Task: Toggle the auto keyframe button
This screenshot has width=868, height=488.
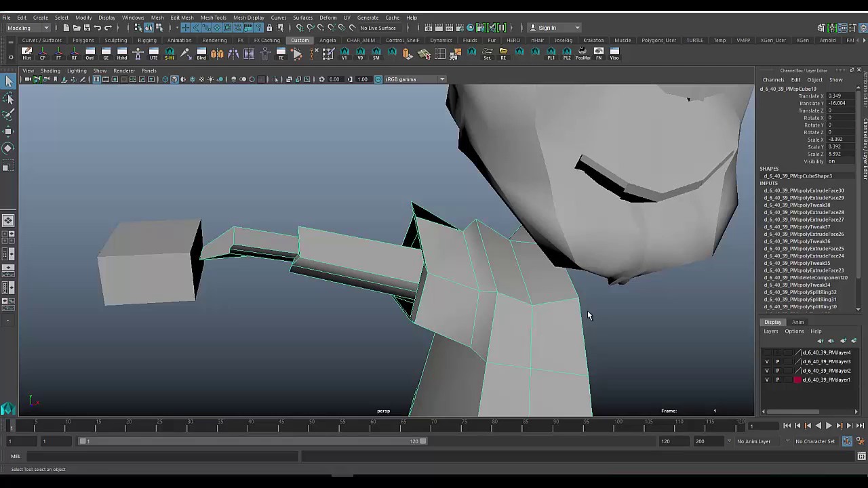Action: [847, 441]
